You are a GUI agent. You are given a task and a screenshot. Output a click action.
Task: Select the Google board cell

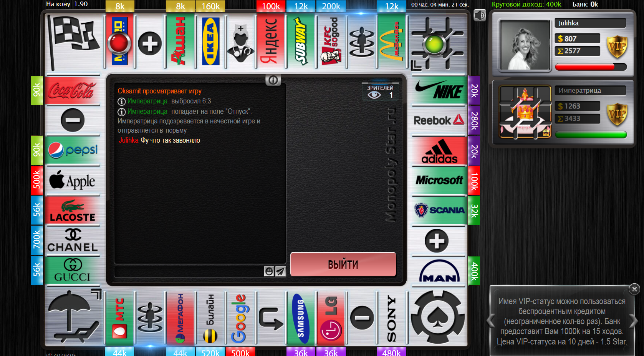click(x=240, y=318)
